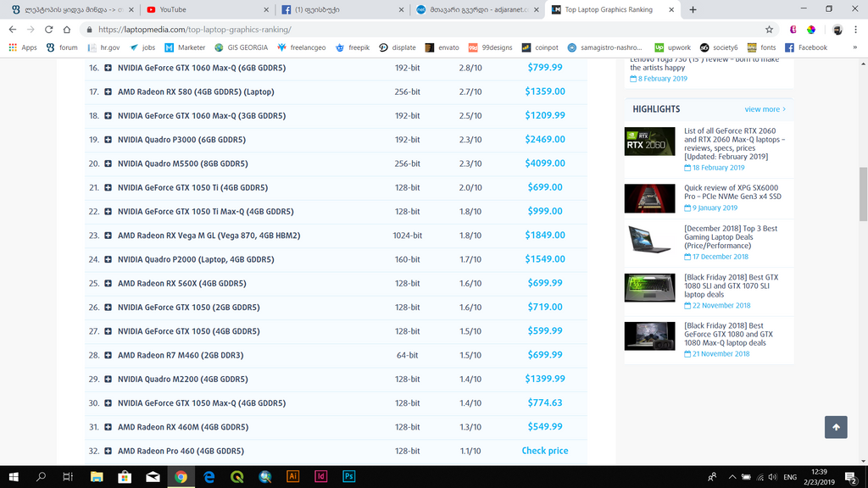Click the address bar URL
Screen dimensions: 868x488
pyautogui.click(x=195, y=30)
